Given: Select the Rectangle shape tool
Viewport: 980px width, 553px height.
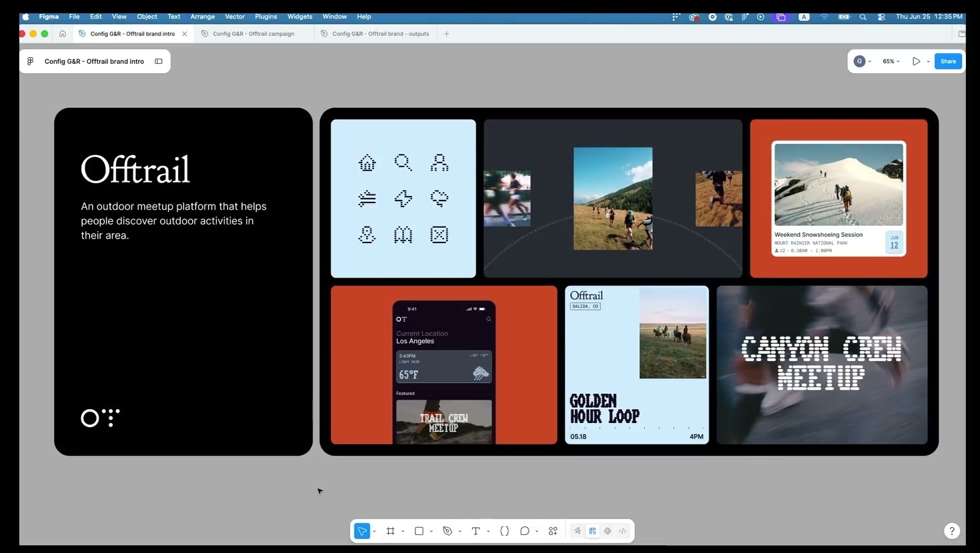Looking at the screenshot, I should 419,531.
